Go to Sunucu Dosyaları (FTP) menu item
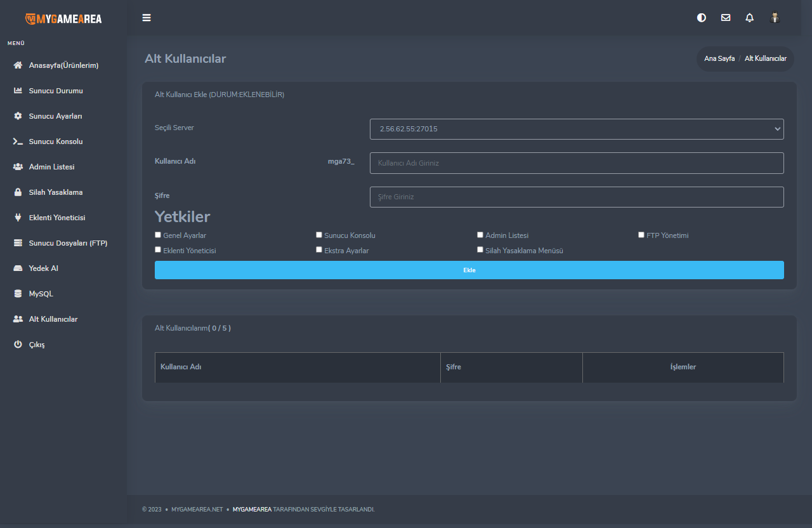This screenshot has width=812, height=528. tap(68, 243)
